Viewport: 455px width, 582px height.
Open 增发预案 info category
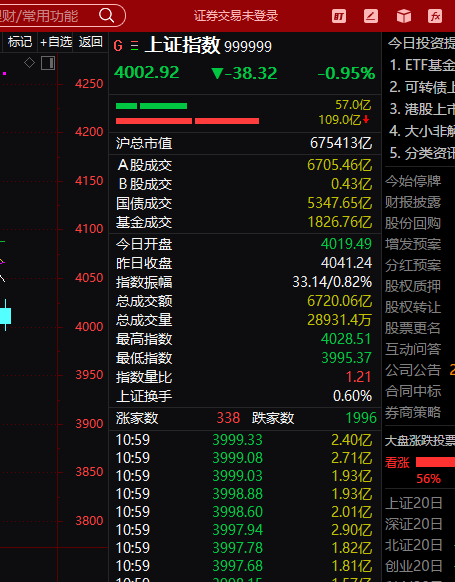(x=413, y=244)
